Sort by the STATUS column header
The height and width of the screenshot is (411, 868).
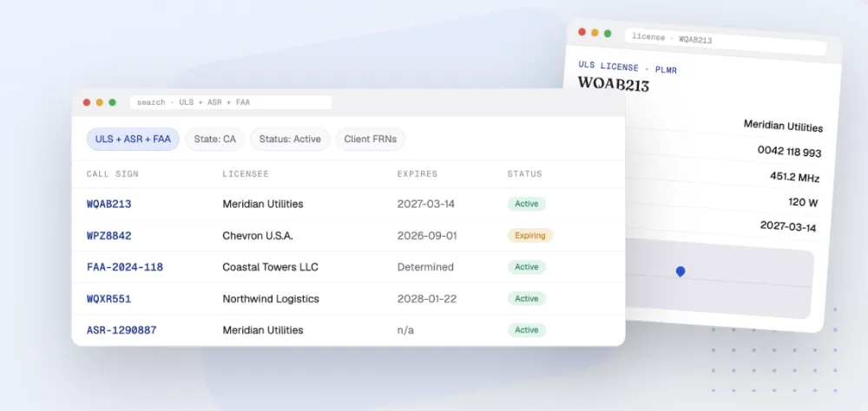point(525,173)
